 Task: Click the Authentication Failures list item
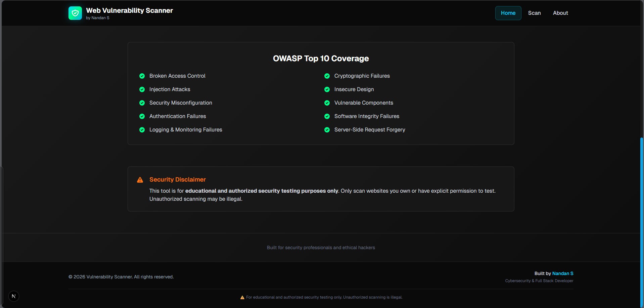tap(178, 116)
